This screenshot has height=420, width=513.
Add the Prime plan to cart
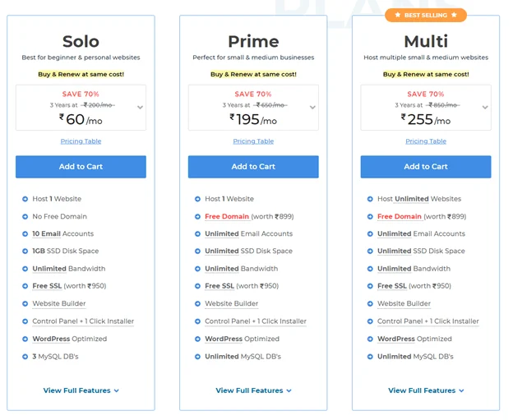click(253, 167)
